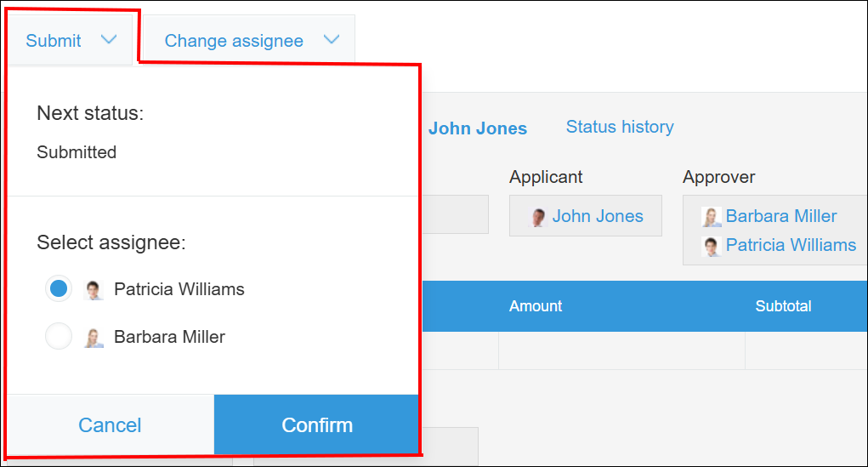Screen dimensions: 868x467
Task: Expand the Submit dropdown chevron
Action: 109,40
